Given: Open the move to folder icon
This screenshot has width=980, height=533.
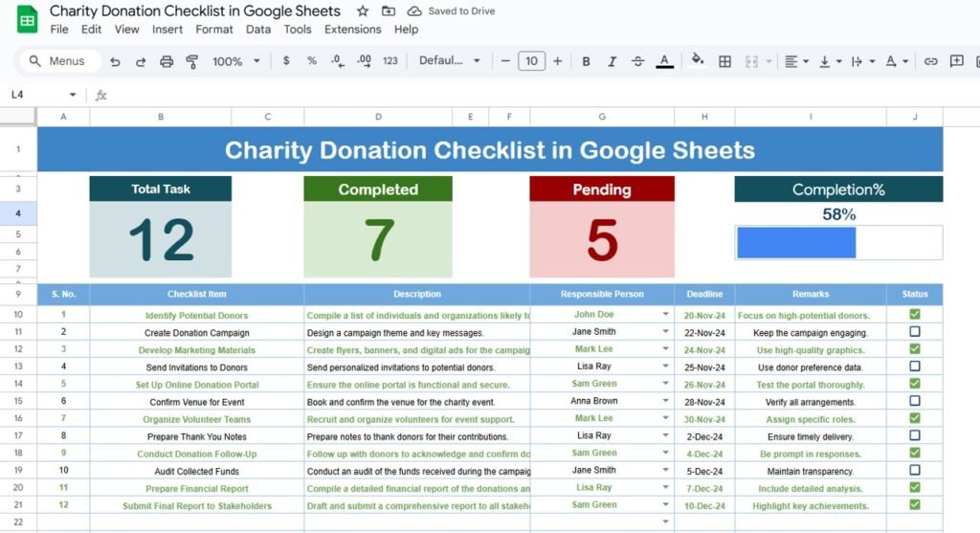Looking at the screenshot, I should pyautogui.click(x=389, y=11).
